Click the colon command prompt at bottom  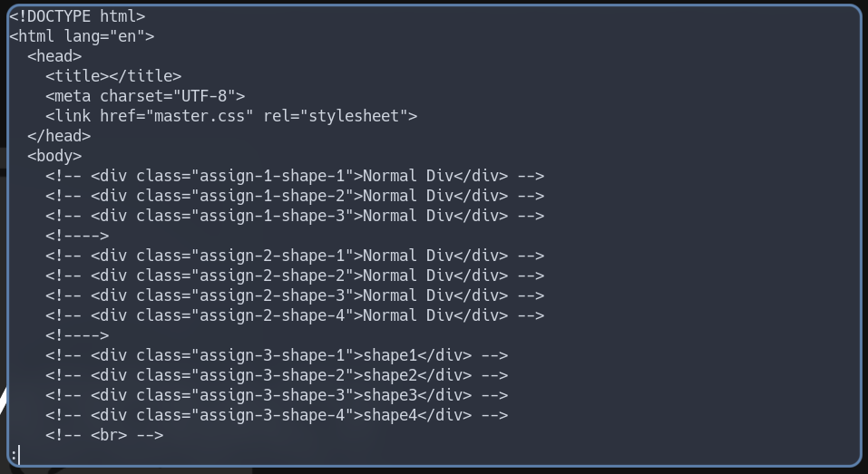14,454
